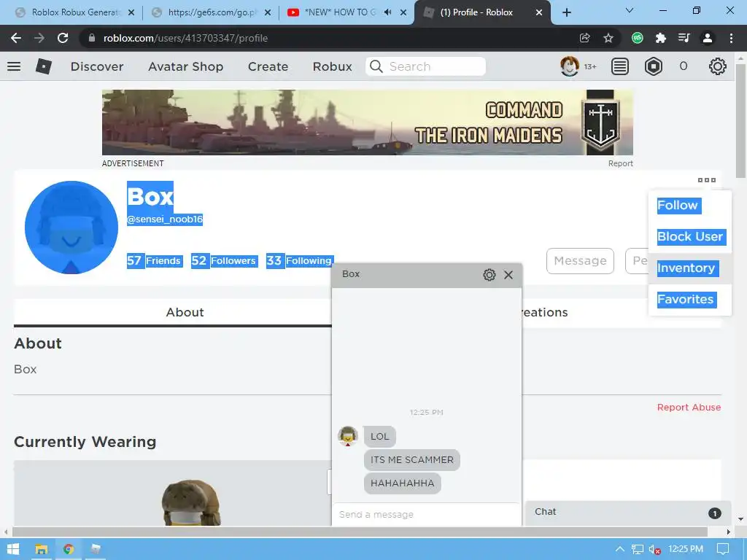Viewport: 747px width, 560px height.
Task: Open own avatar headshot in navbar
Action: coord(569,66)
